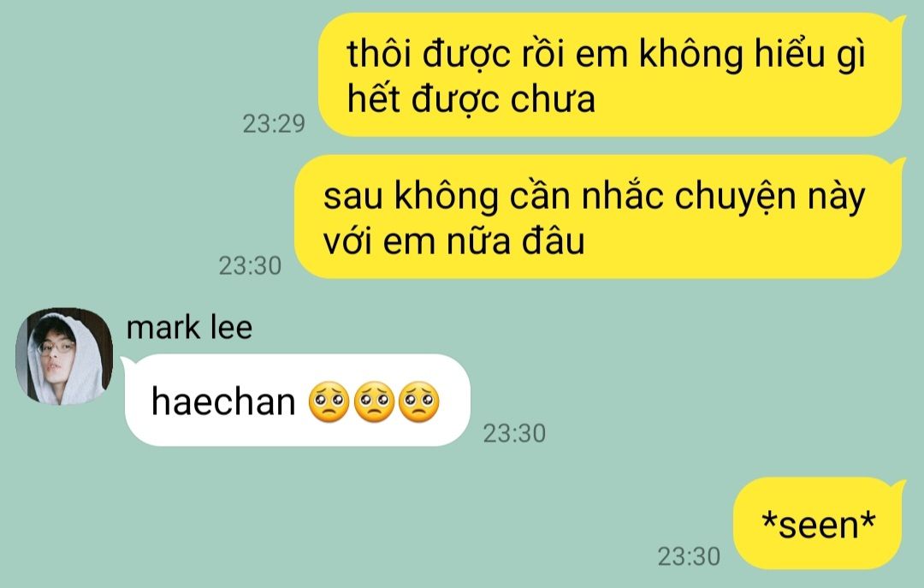Select the white 'haechan' message bubble
The image size is (924, 588).
(x=296, y=400)
